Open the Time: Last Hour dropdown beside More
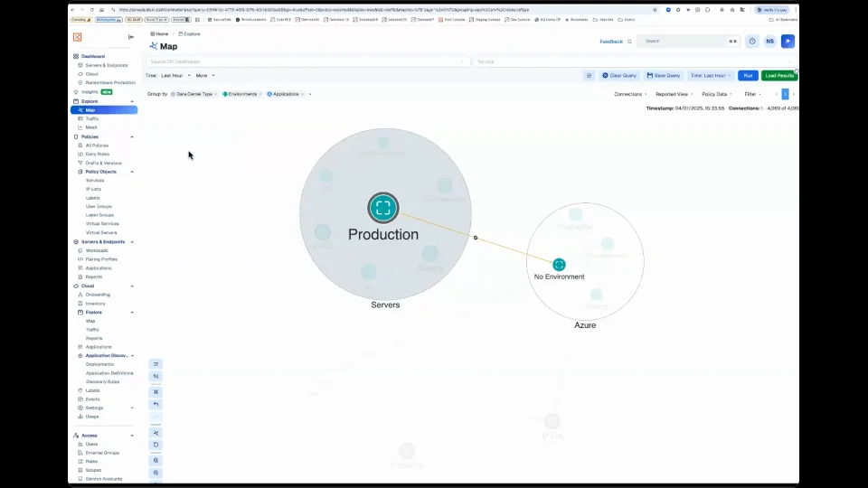This screenshot has width=868, height=488. tap(175, 75)
